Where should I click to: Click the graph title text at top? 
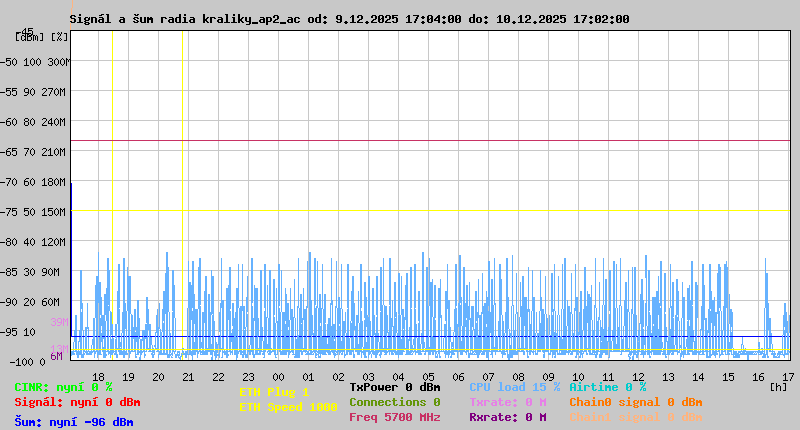[x=350, y=19]
